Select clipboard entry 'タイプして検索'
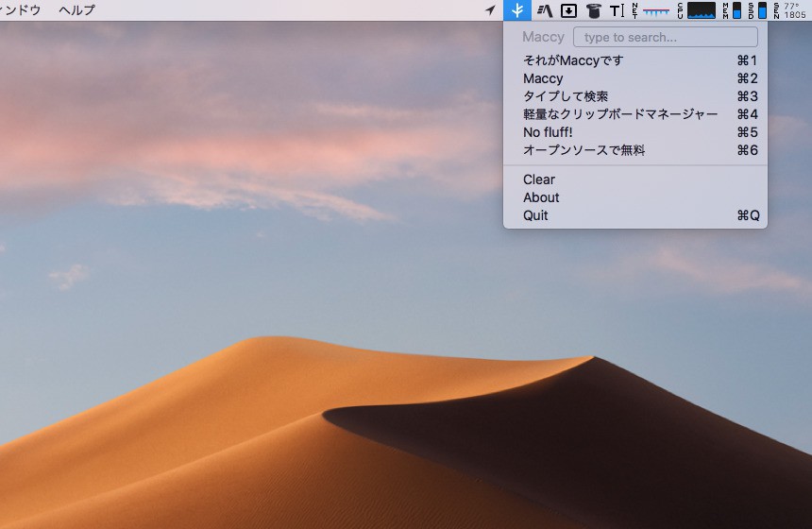 tap(635, 96)
